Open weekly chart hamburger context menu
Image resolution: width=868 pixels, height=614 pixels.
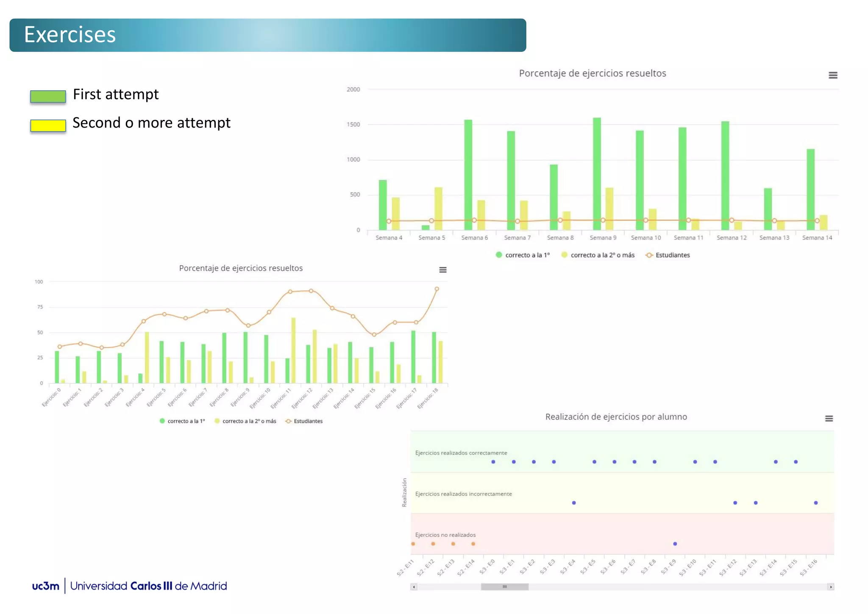[832, 75]
